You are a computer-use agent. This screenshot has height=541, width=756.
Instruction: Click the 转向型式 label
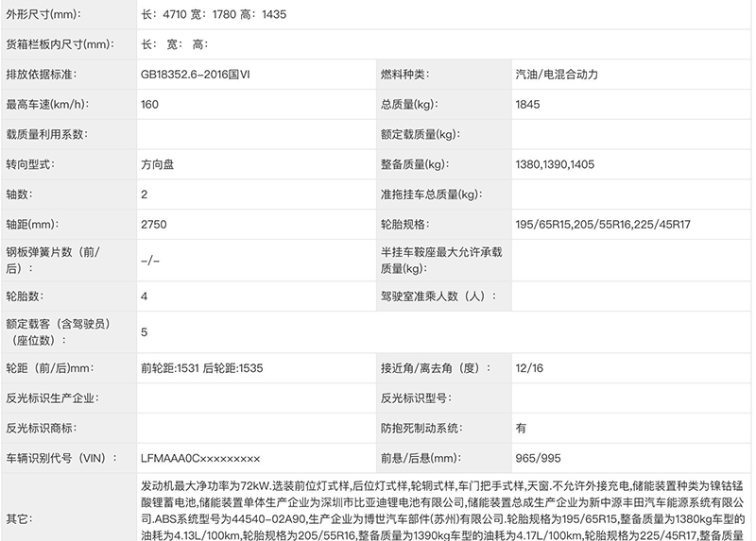[x=30, y=164]
